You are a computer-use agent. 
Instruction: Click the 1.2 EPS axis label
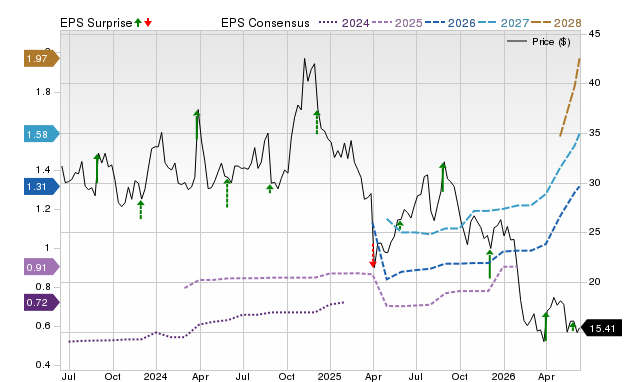pyautogui.click(x=43, y=209)
